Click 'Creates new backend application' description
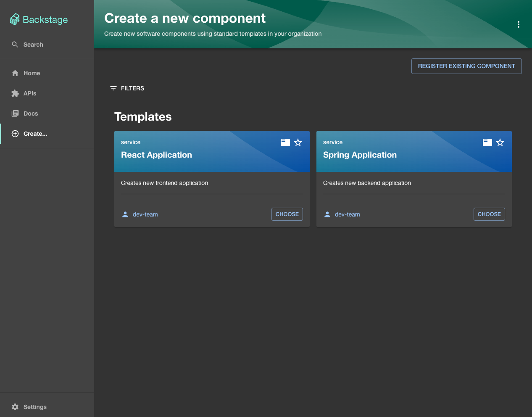The image size is (532, 417). point(367,183)
